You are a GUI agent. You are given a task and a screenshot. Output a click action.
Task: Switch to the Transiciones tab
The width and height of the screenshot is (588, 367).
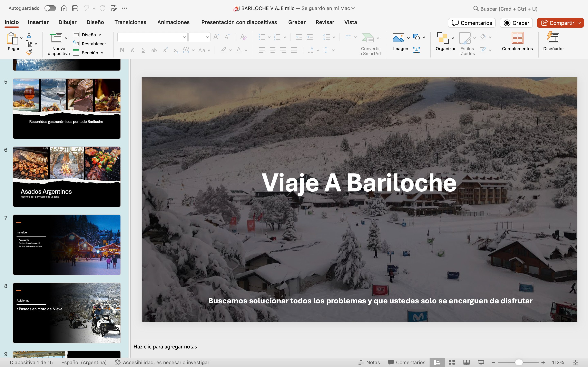(x=130, y=22)
